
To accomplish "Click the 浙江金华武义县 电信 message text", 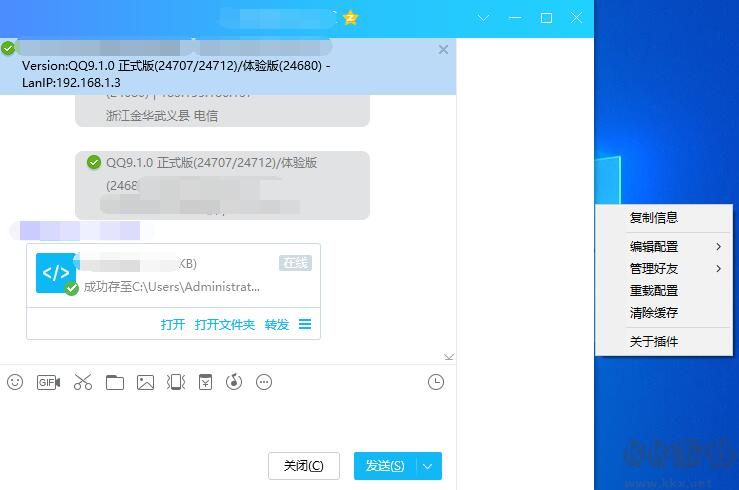I will click(162, 116).
